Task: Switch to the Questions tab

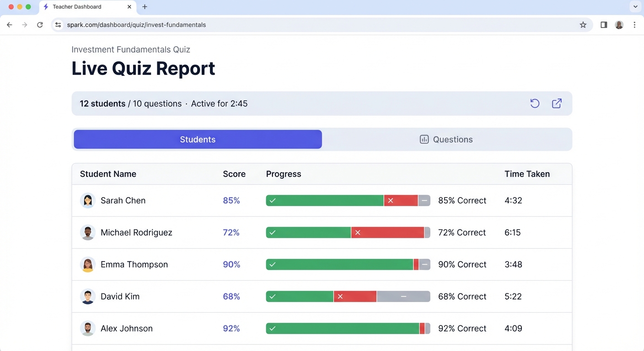Action: (446, 139)
